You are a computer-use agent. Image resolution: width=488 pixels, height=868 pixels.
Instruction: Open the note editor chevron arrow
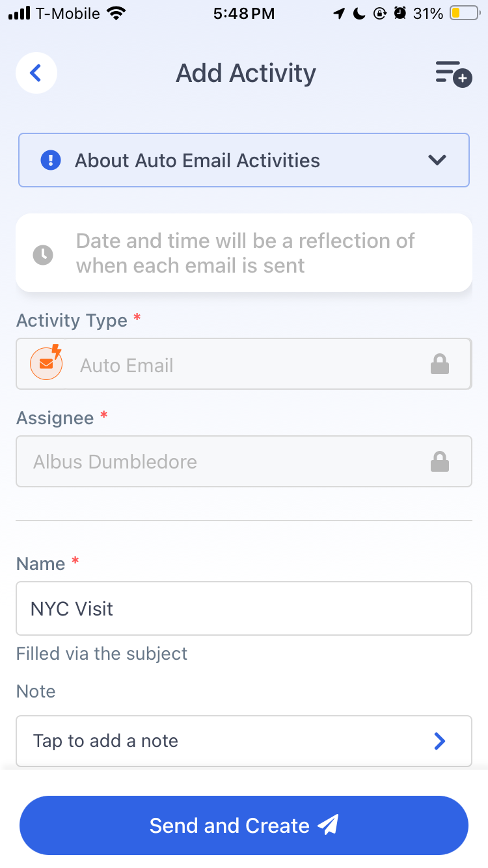[x=440, y=740]
